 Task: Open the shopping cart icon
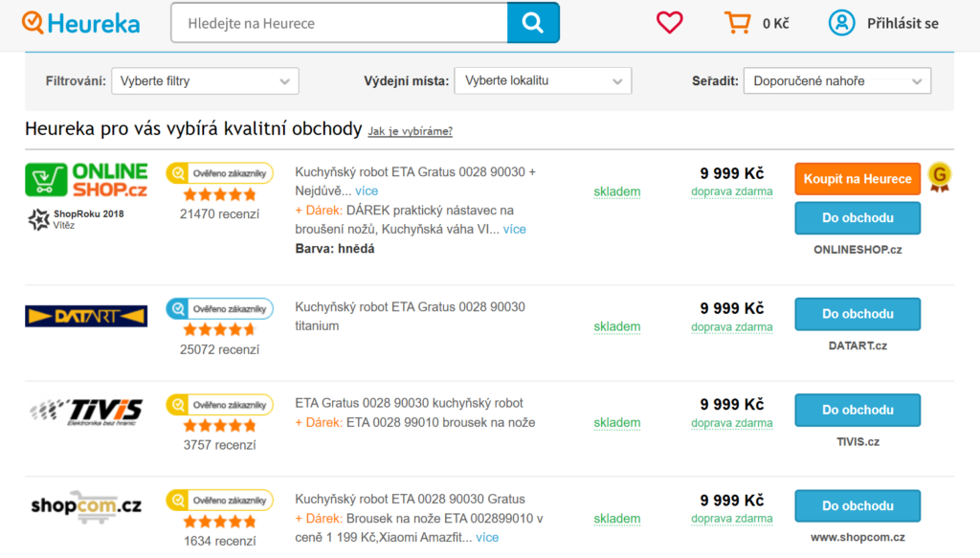pos(737,23)
